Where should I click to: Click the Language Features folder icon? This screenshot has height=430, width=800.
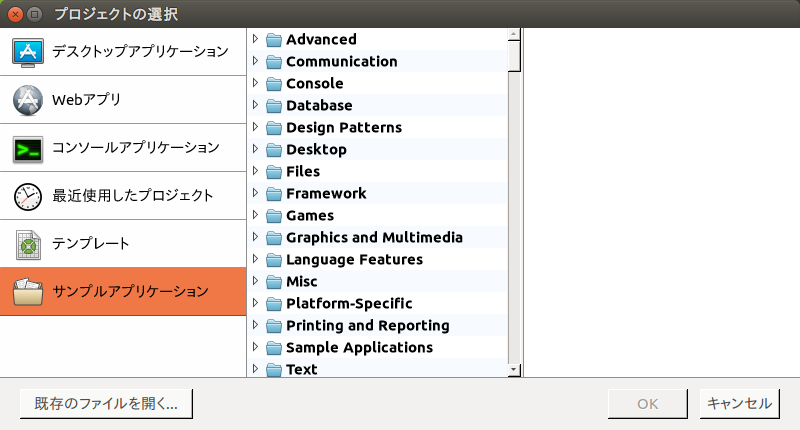click(x=274, y=260)
